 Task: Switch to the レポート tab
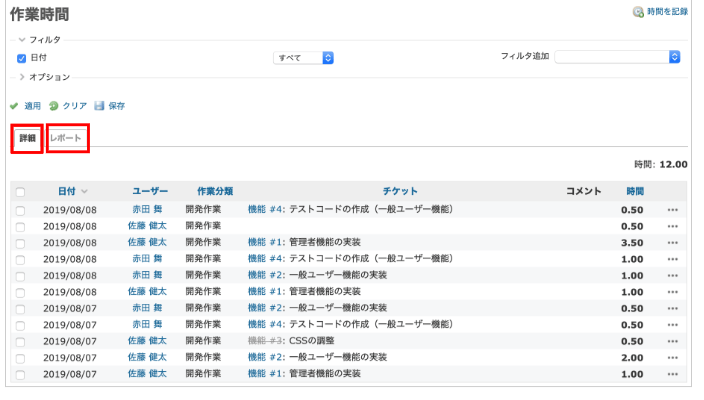67,138
